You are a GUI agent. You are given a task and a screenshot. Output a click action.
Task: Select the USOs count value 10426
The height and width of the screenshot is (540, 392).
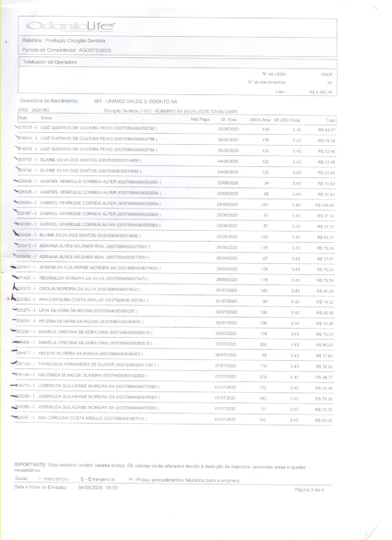click(x=327, y=74)
